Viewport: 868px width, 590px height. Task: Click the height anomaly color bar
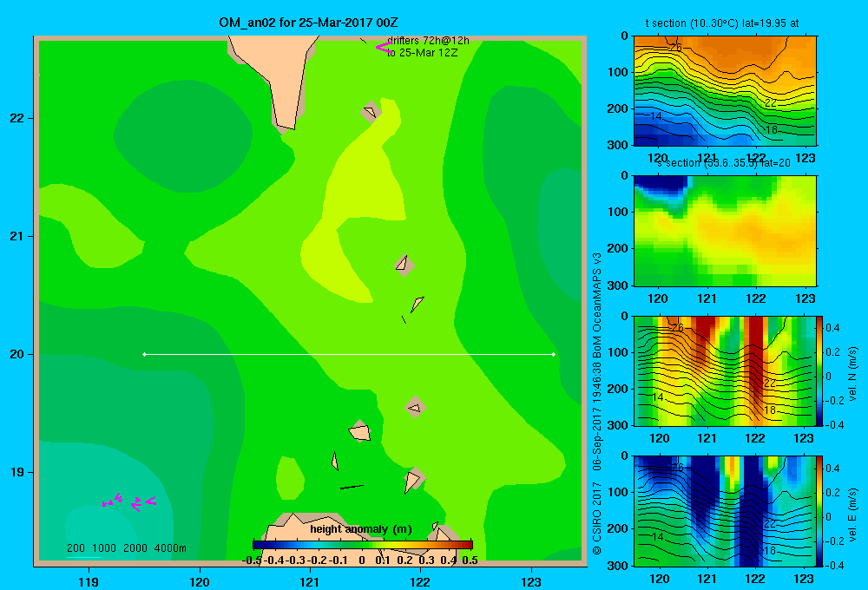coord(363,545)
